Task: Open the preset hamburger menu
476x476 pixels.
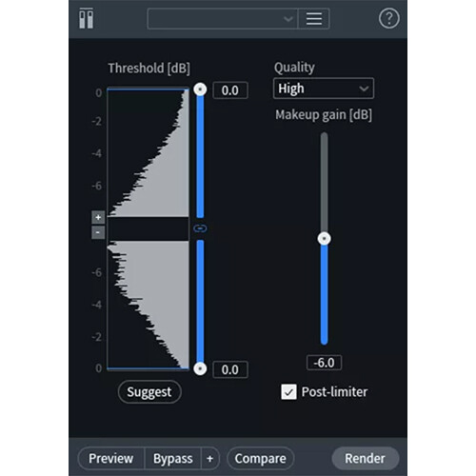Action: 314,19
